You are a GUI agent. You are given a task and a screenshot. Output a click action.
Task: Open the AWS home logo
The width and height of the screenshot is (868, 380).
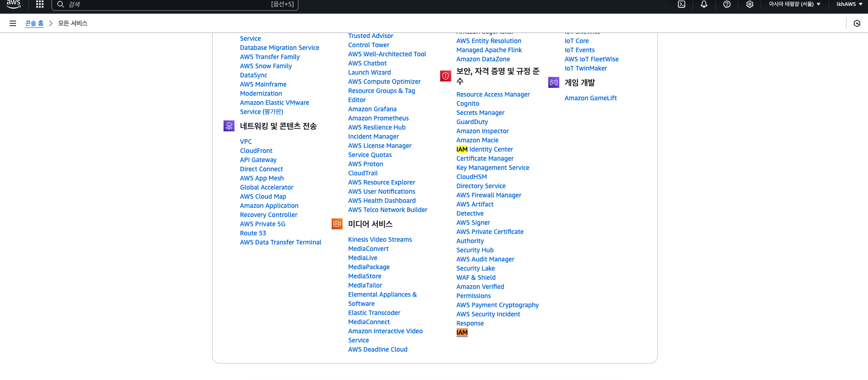click(14, 4)
